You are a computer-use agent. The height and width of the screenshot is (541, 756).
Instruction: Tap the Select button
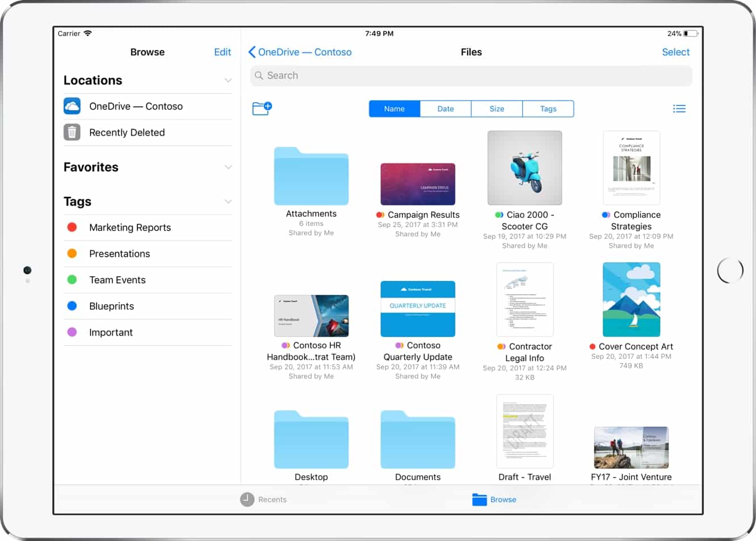point(675,52)
